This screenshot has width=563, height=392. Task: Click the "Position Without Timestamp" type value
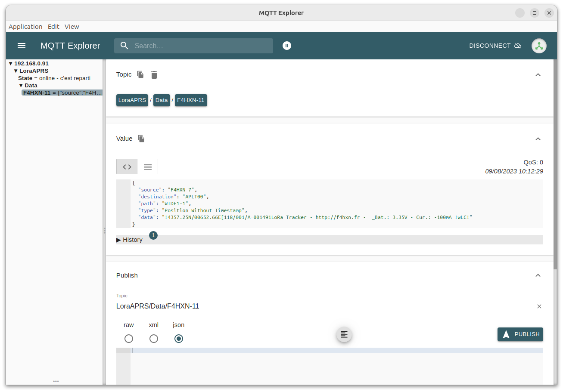tap(203, 210)
